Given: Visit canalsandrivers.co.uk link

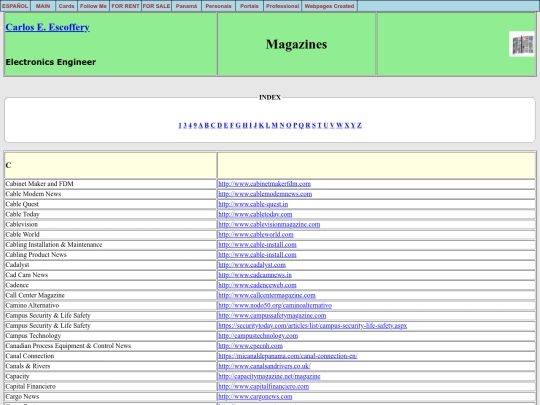Looking at the screenshot, I should point(264,366).
